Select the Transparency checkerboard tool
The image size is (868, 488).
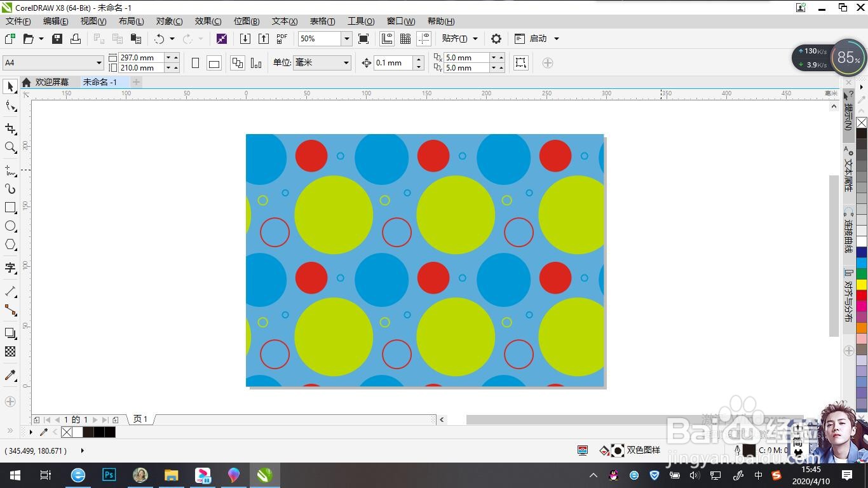pyautogui.click(x=10, y=351)
